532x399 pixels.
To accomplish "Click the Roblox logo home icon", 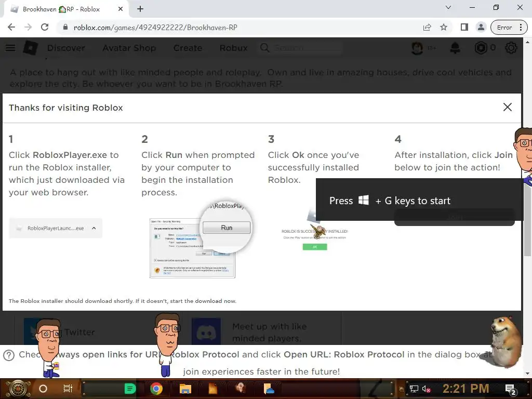I will tap(30, 48).
